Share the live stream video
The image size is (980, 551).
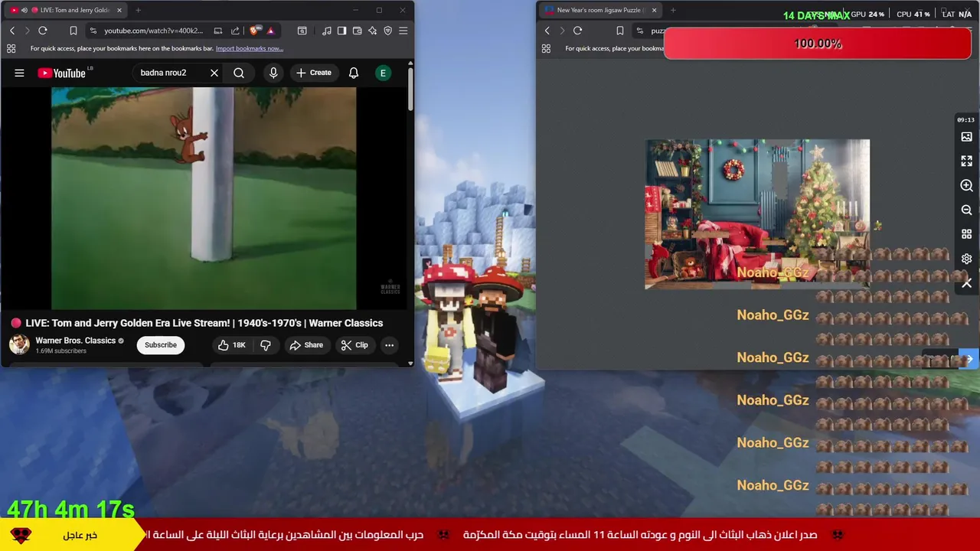pyautogui.click(x=306, y=345)
